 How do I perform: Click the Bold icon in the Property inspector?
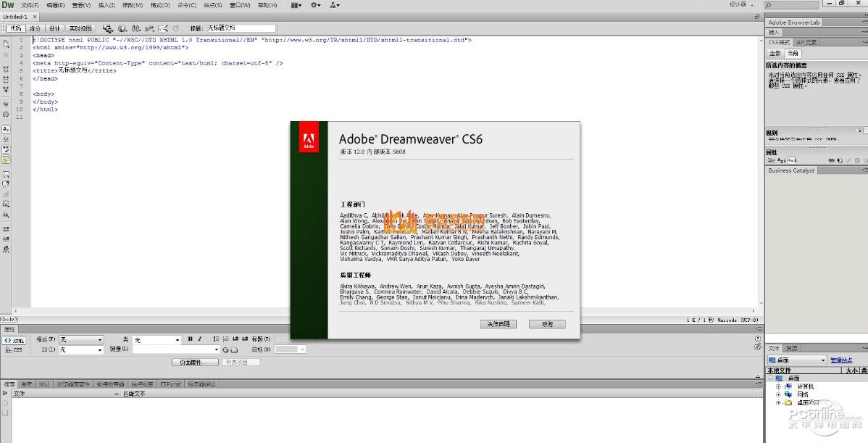coord(190,339)
